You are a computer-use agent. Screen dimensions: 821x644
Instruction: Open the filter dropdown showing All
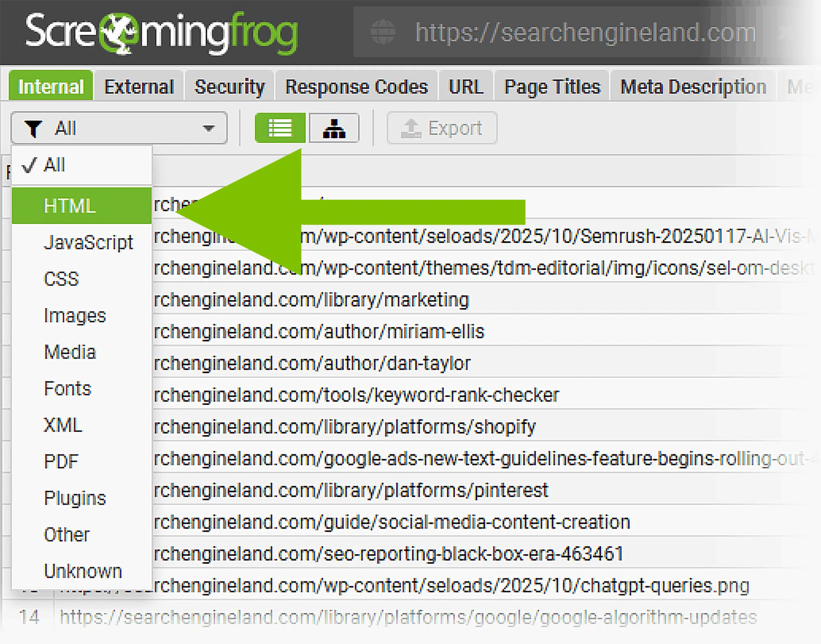point(119,128)
